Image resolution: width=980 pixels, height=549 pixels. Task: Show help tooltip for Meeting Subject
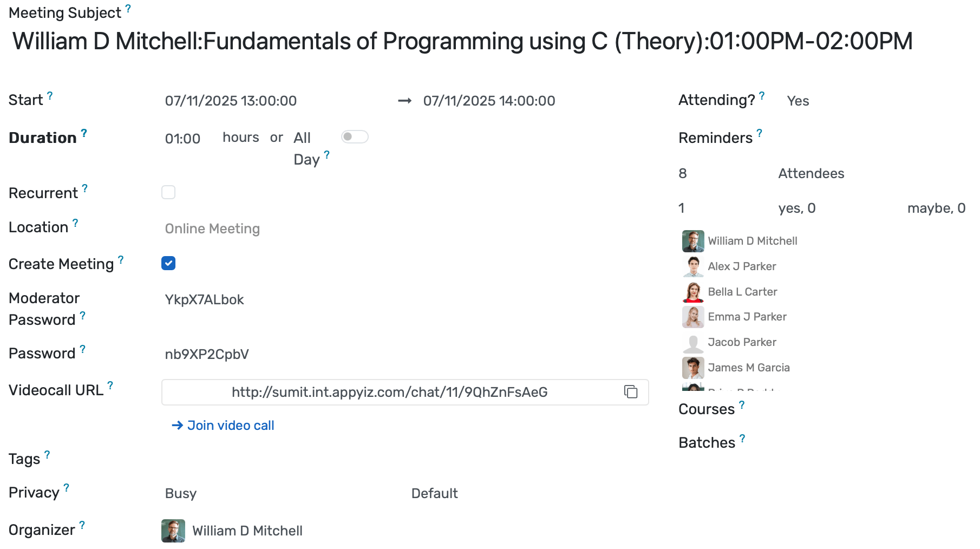[x=128, y=8]
